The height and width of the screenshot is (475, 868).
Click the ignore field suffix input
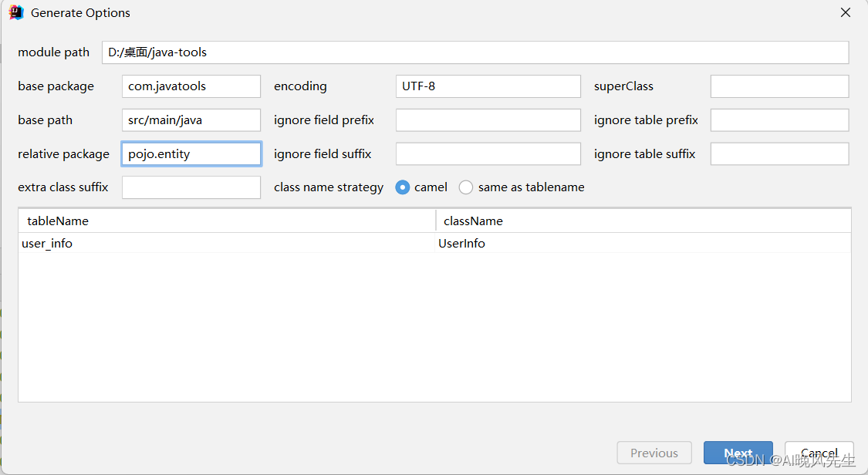pyautogui.click(x=488, y=154)
